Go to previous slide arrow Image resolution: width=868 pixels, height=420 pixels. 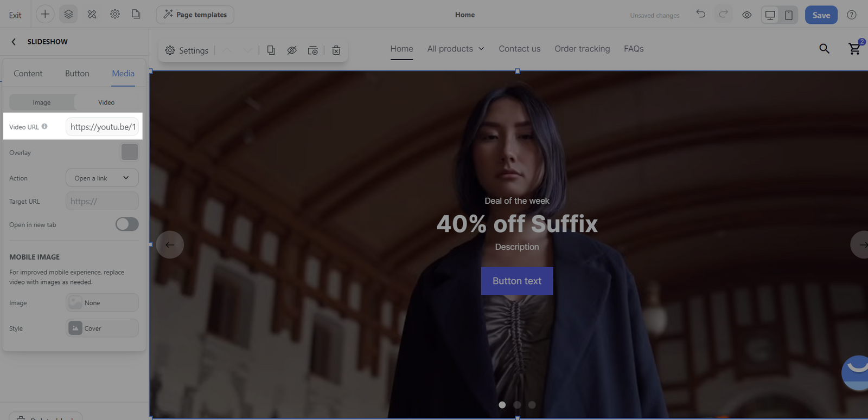tap(170, 244)
